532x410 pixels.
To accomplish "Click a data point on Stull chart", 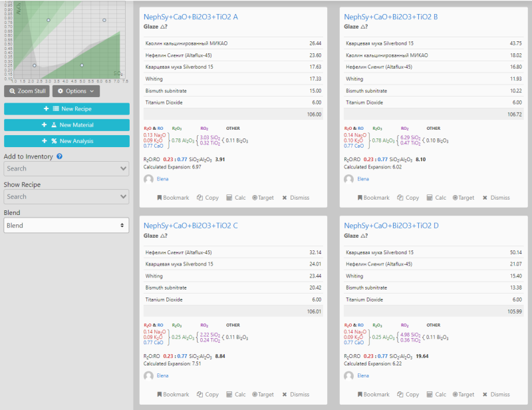I will click(x=48, y=20).
